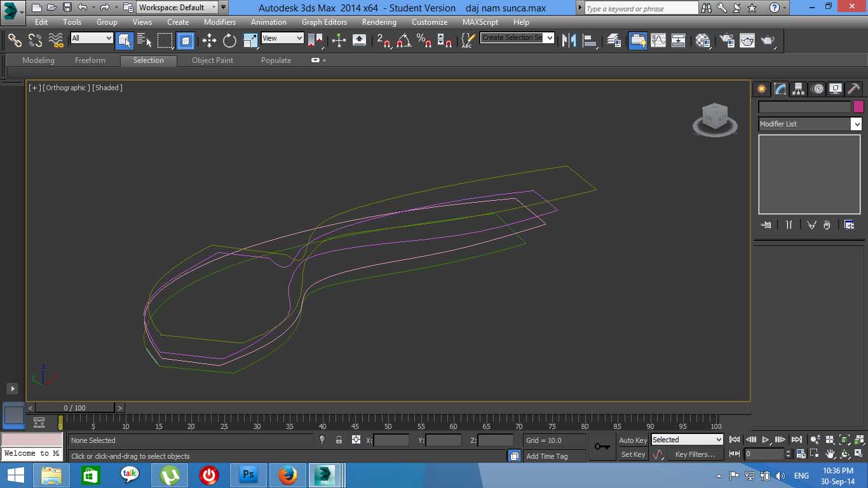Open the Hierarchy command panel tab
The width and height of the screenshot is (868, 488).
(798, 89)
